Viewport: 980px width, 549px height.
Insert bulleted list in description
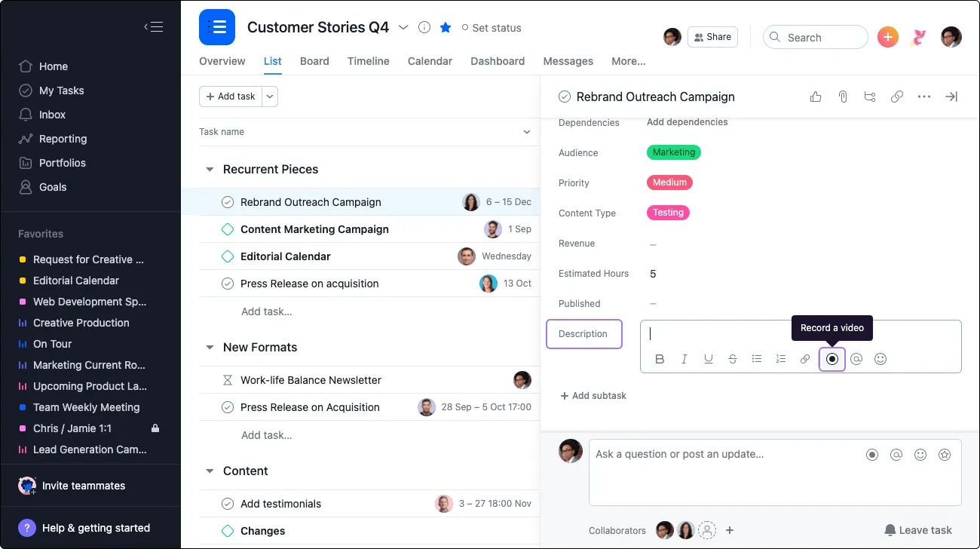click(x=756, y=359)
